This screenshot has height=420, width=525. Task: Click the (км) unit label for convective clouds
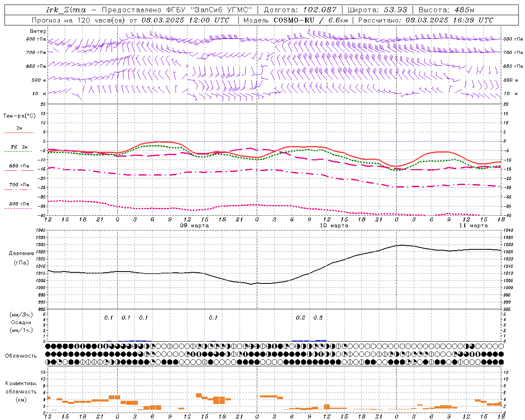[x=21, y=400]
